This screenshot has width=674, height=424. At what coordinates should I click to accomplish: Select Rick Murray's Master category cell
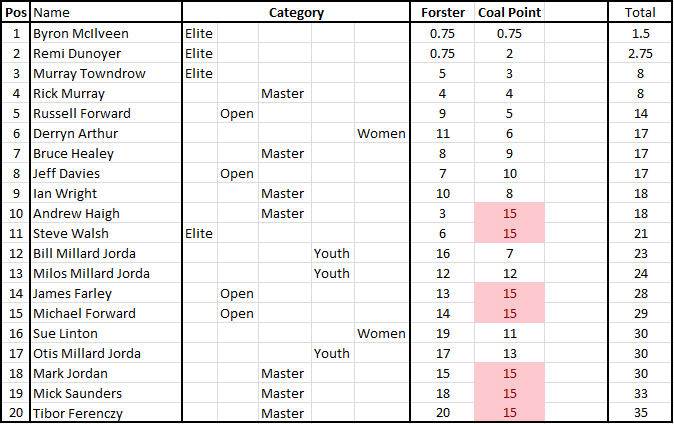[282, 93]
